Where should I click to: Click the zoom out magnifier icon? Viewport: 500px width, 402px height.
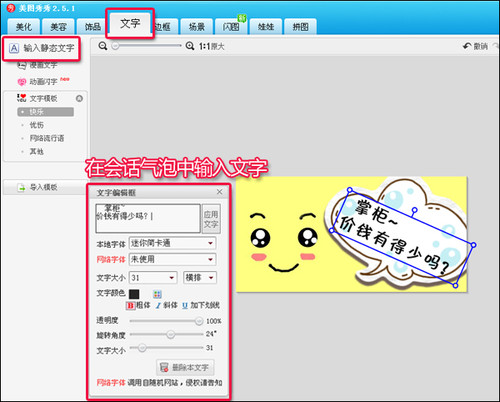(x=103, y=46)
